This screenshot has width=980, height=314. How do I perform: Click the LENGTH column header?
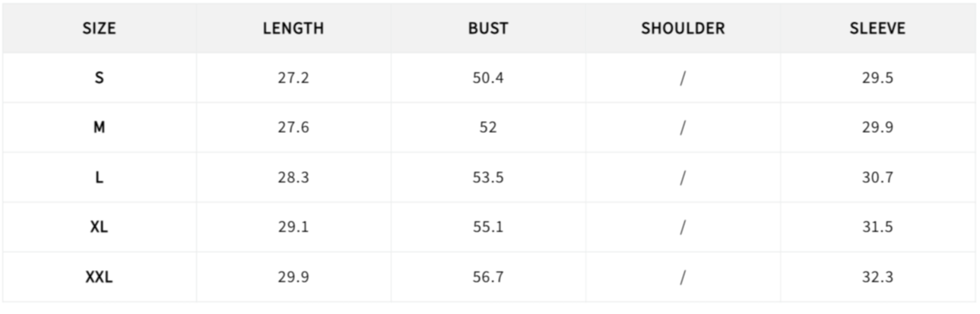(293, 29)
